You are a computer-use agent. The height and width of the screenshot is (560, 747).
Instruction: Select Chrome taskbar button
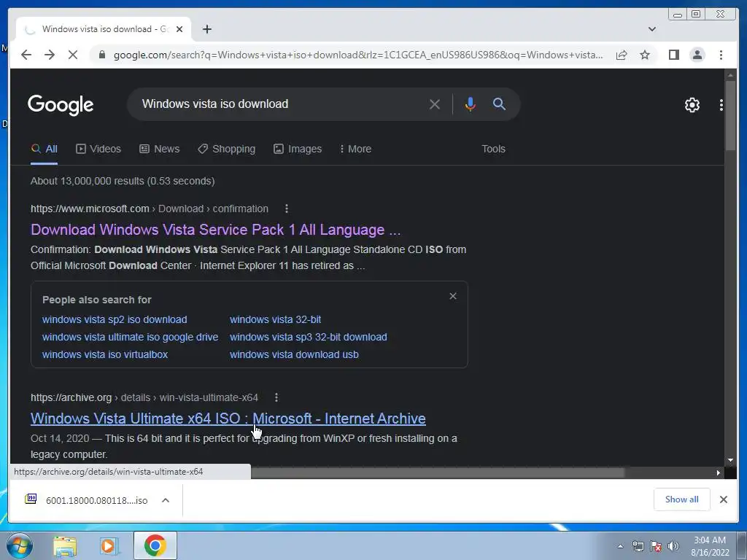(155, 545)
